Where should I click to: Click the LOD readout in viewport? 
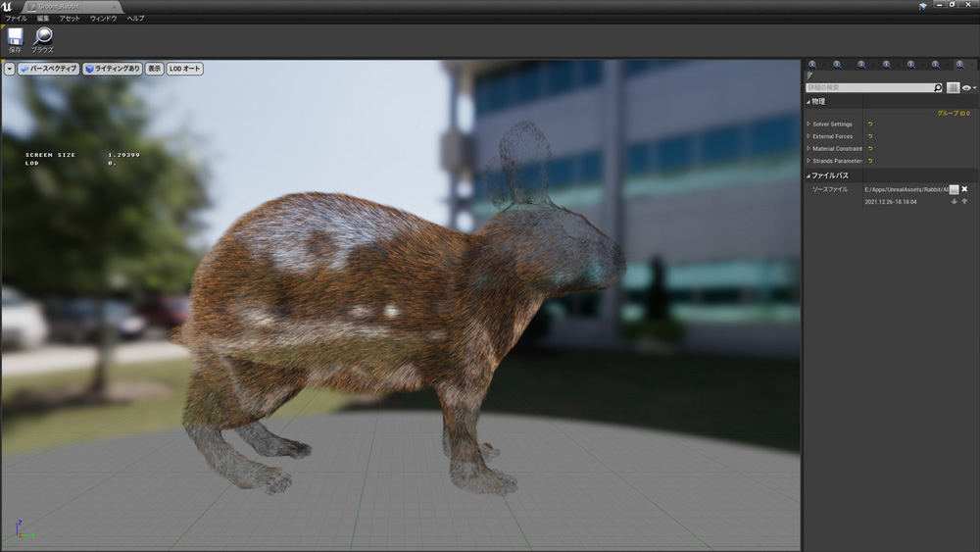(71, 163)
